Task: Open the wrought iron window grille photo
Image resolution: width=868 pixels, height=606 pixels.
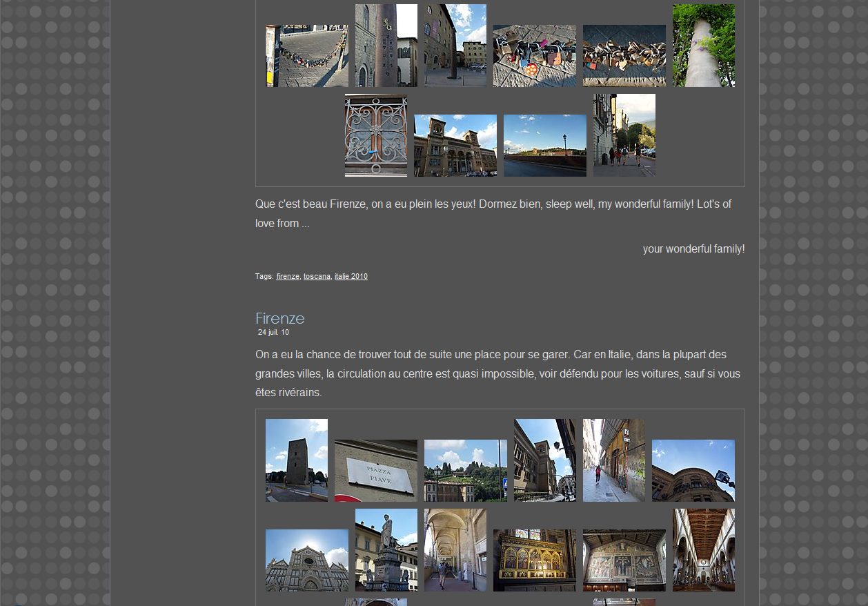Action: click(x=375, y=135)
